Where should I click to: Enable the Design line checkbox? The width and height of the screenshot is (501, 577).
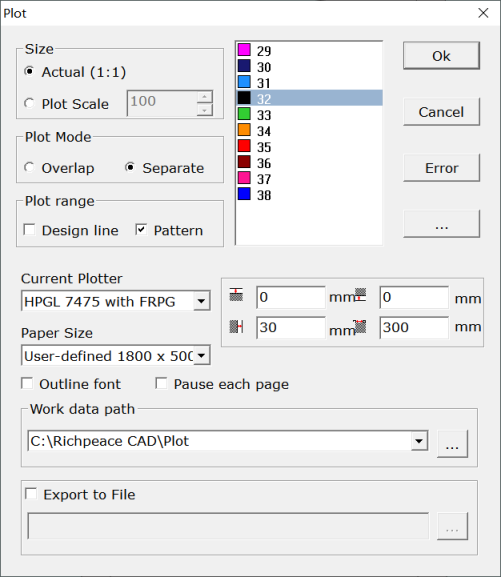tap(29, 230)
